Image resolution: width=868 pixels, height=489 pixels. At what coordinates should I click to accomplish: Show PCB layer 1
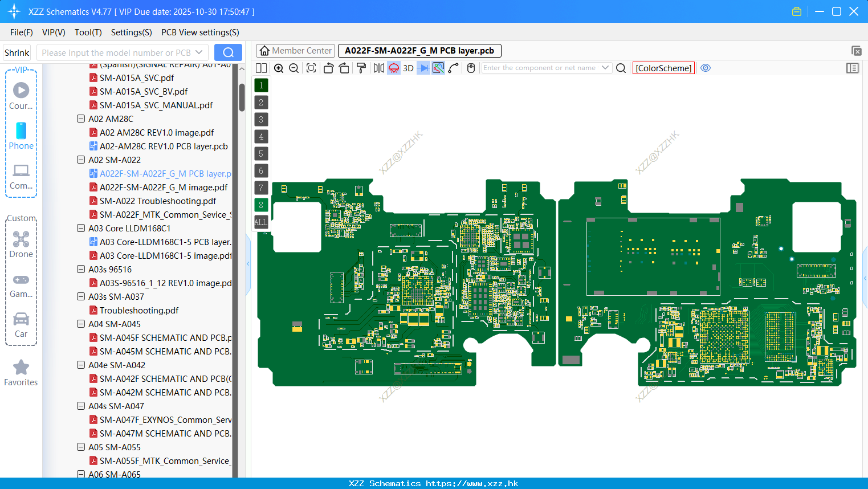[x=261, y=85]
